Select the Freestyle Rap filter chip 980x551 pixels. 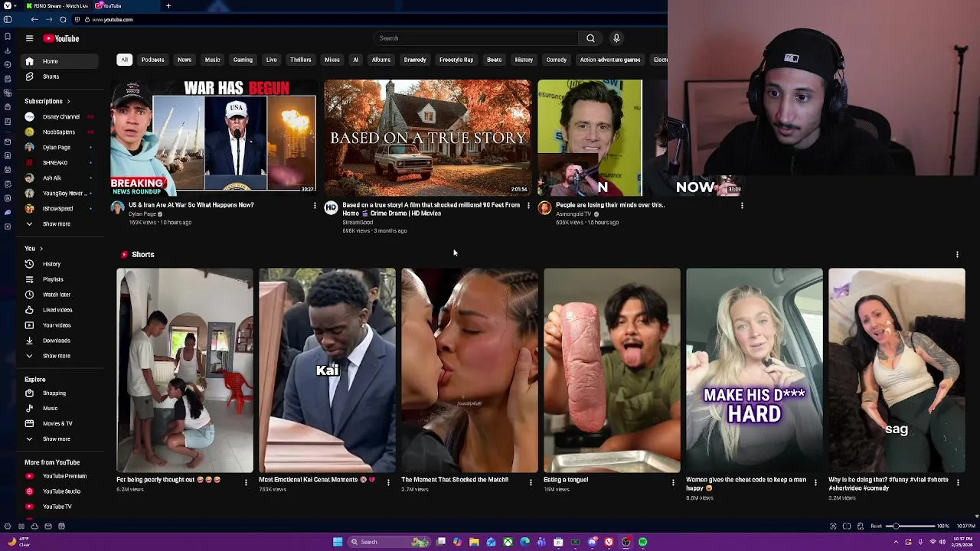456,60
